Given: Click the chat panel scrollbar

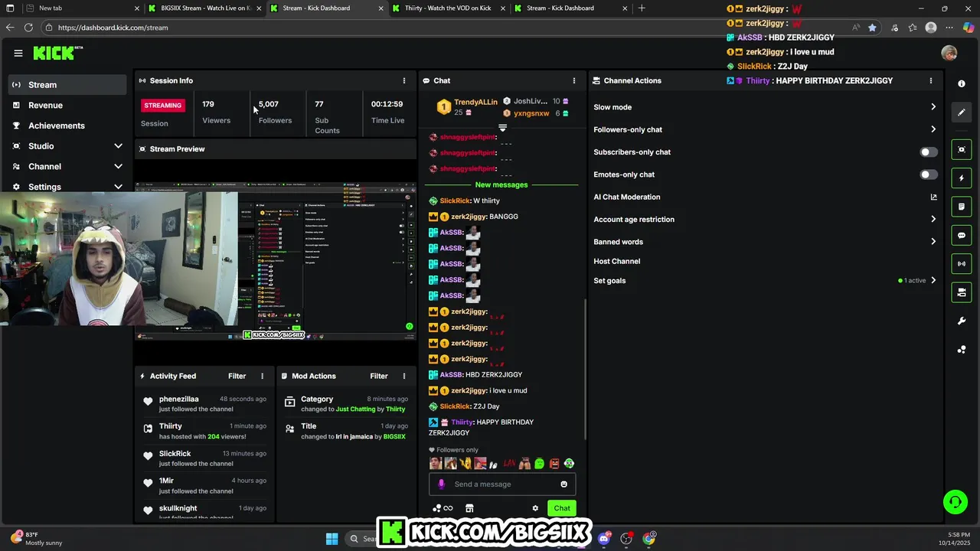Looking at the screenshot, I should tap(586, 367).
